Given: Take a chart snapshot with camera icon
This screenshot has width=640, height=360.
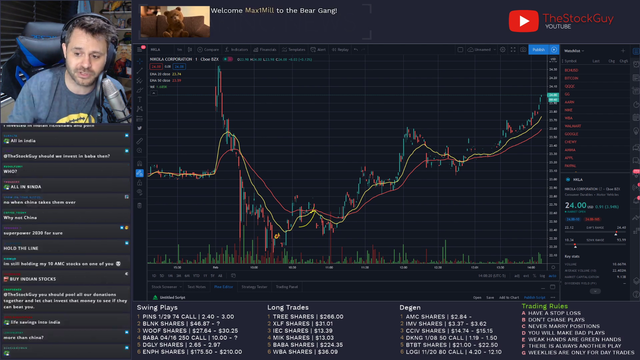Looking at the screenshot, I should pos(523,49).
